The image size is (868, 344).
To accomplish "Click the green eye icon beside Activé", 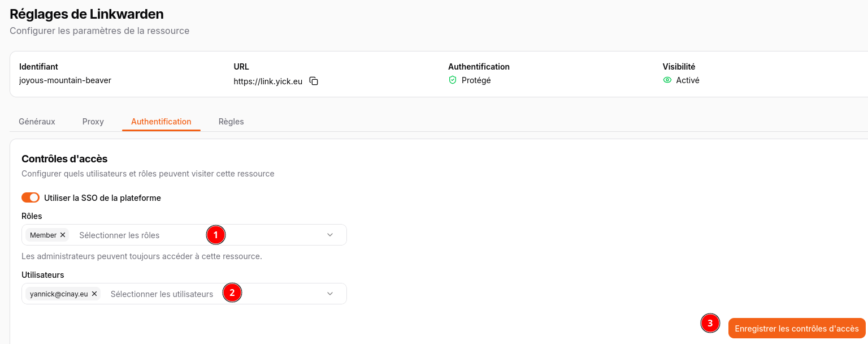I will 667,80.
